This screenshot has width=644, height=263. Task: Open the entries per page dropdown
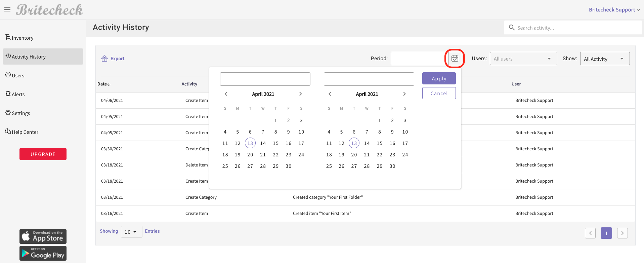point(131,232)
